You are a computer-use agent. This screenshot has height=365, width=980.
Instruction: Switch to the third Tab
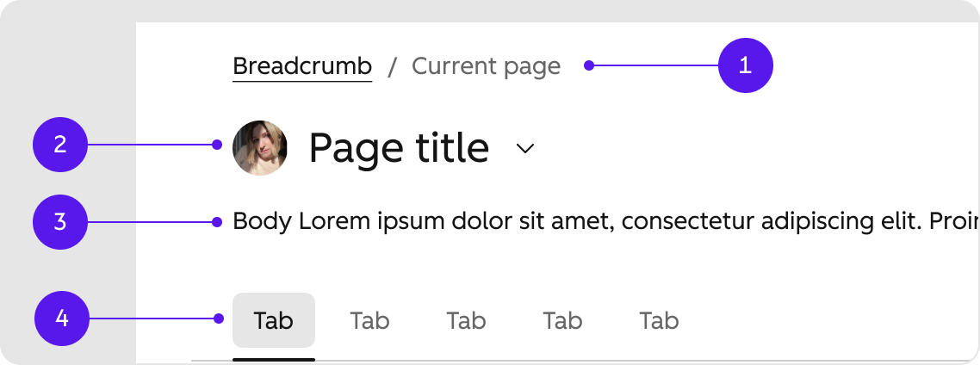coord(466,320)
